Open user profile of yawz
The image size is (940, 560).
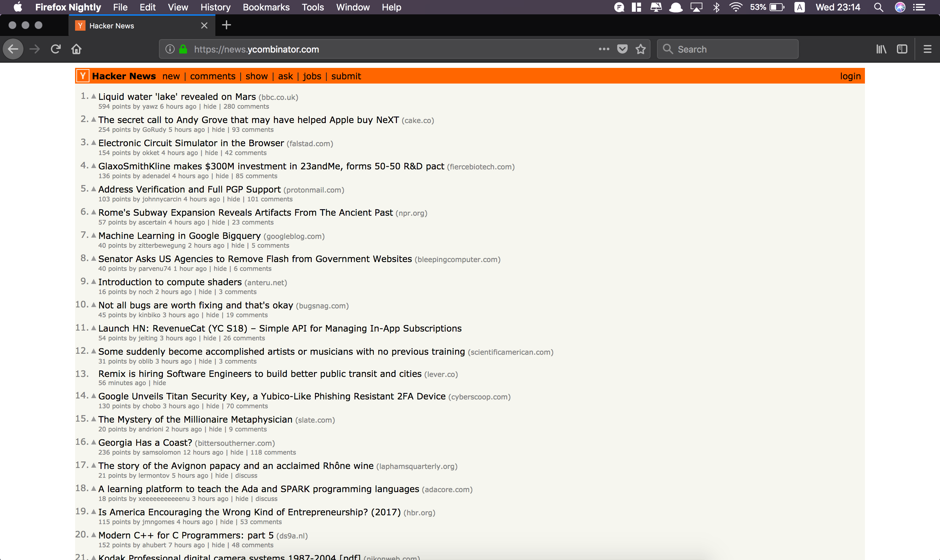(150, 106)
